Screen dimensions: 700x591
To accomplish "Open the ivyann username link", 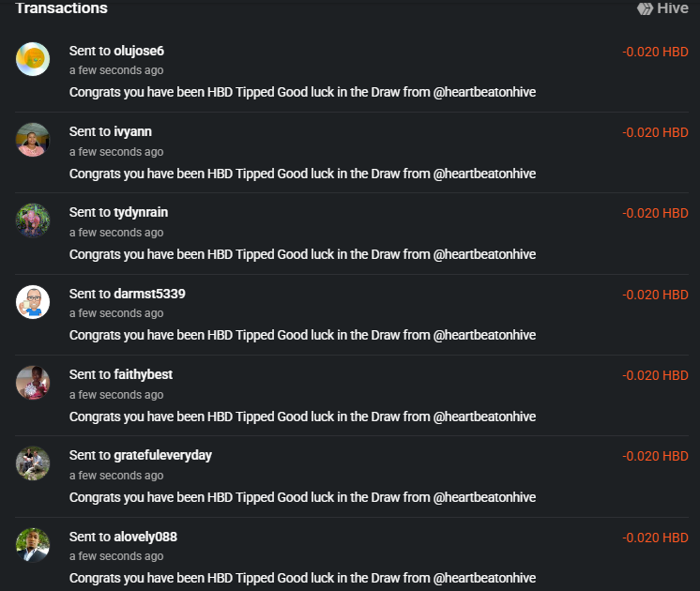I will (x=132, y=131).
